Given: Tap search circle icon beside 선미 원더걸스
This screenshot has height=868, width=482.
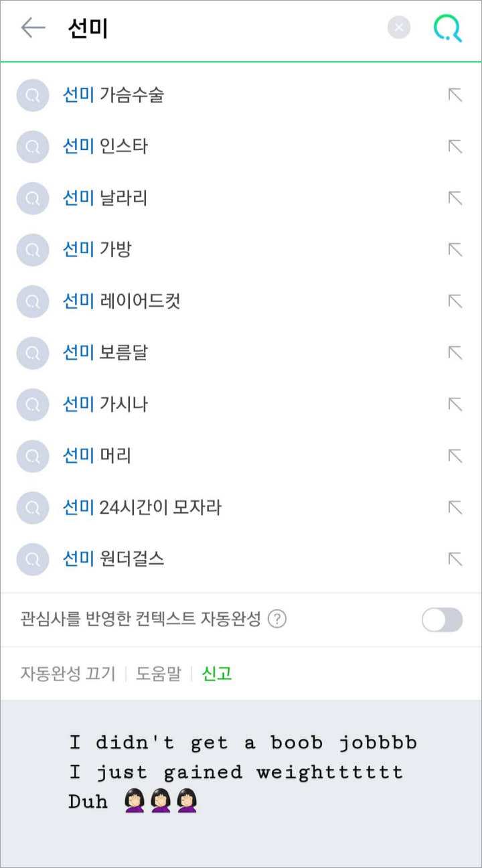Looking at the screenshot, I should 33,559.
